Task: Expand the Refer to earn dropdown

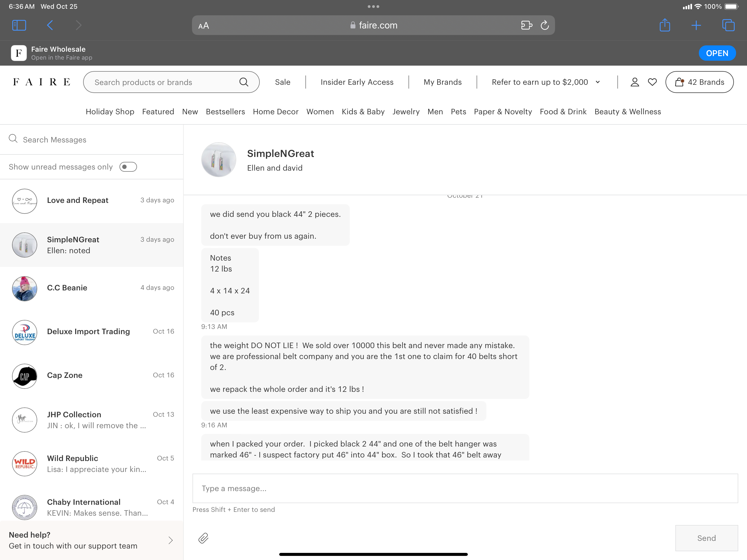Action: [x=598, y=82]
